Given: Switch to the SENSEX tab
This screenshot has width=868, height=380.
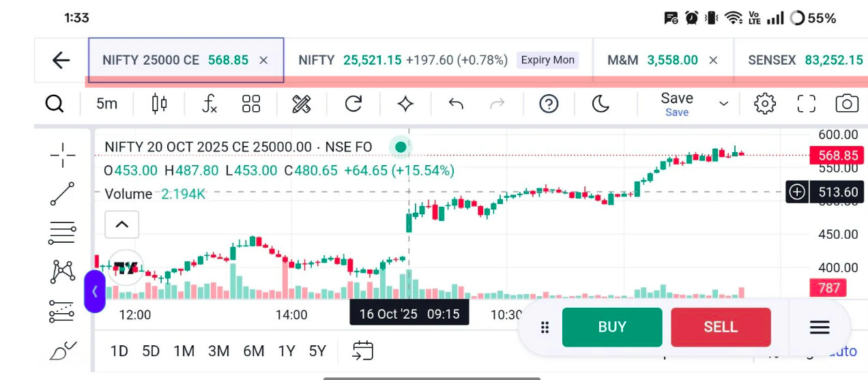Looking at the screenshot, I should 804,60.
